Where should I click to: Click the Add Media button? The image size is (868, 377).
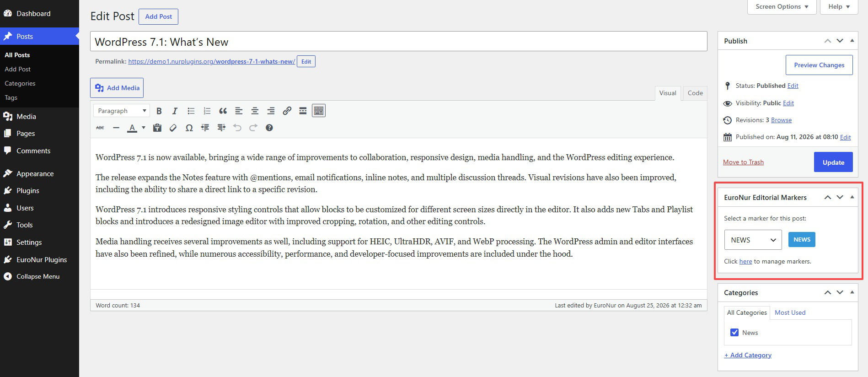[117, 88]
